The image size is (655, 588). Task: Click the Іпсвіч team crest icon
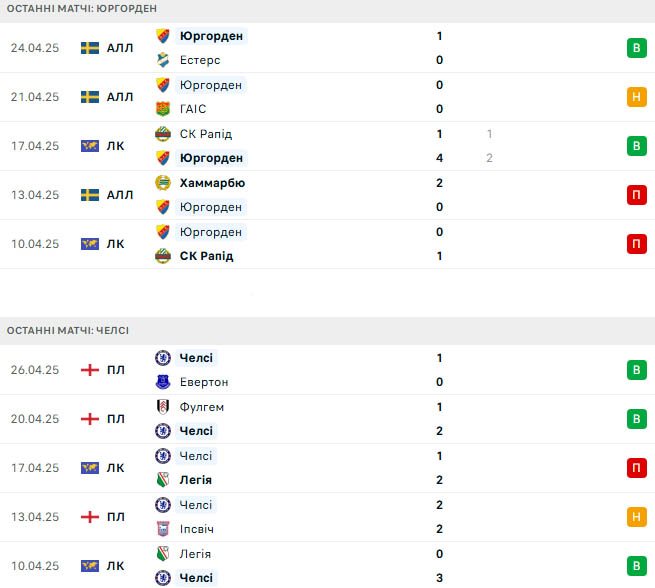(163, 529)
